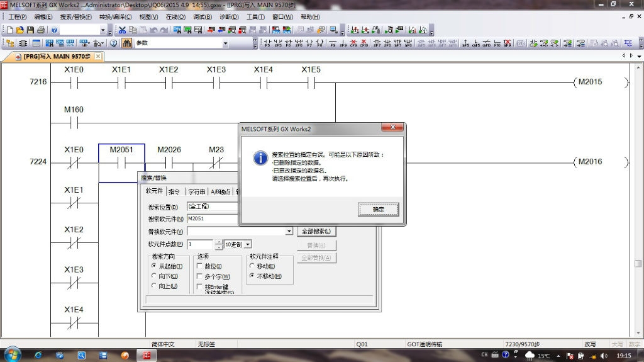Switch to the 指令 tab
The image size is (644, 362).
(174, 191)
